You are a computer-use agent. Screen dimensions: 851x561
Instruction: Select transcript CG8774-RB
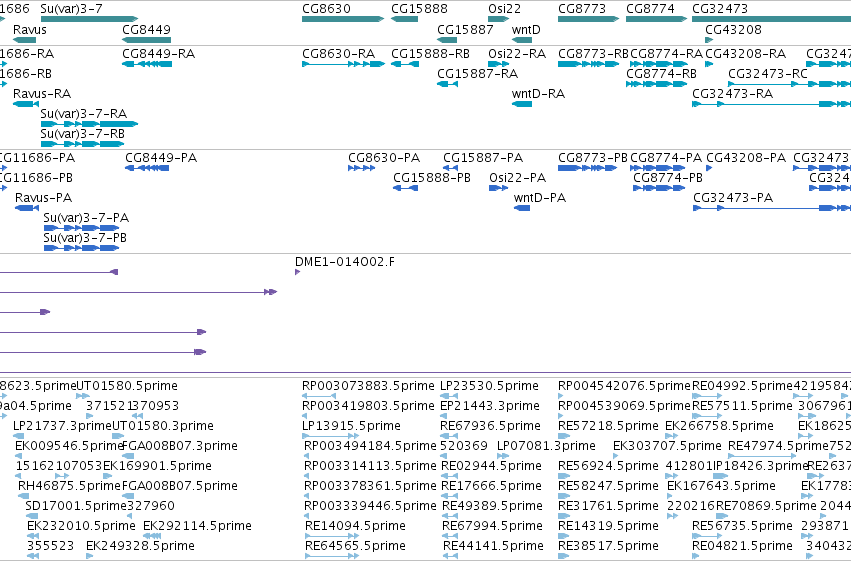[x=657, y=84]
